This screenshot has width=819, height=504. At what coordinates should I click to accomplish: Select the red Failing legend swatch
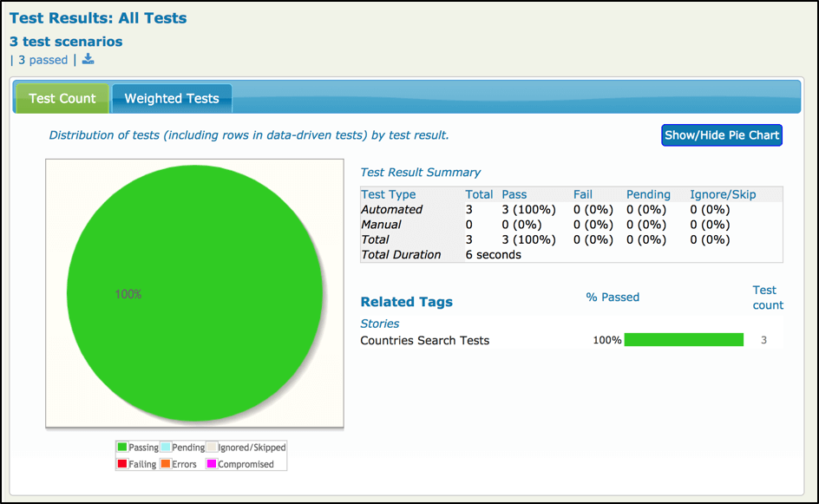121,463
